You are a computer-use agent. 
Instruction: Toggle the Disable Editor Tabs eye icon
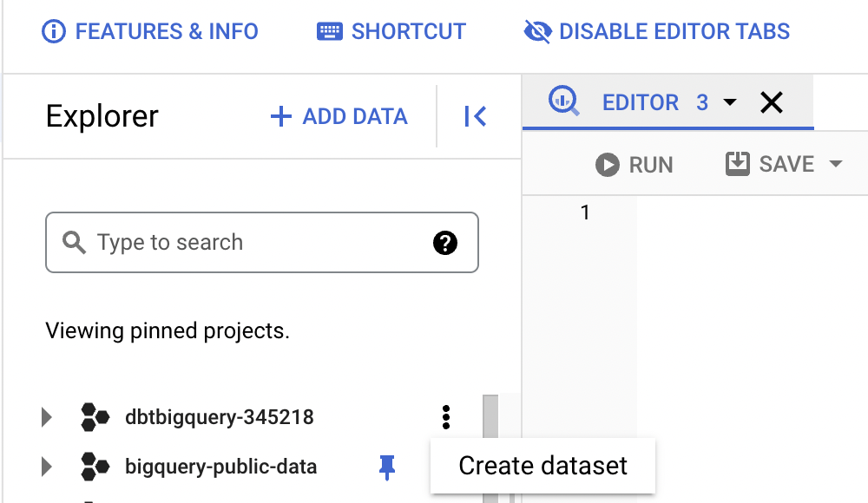537,31
